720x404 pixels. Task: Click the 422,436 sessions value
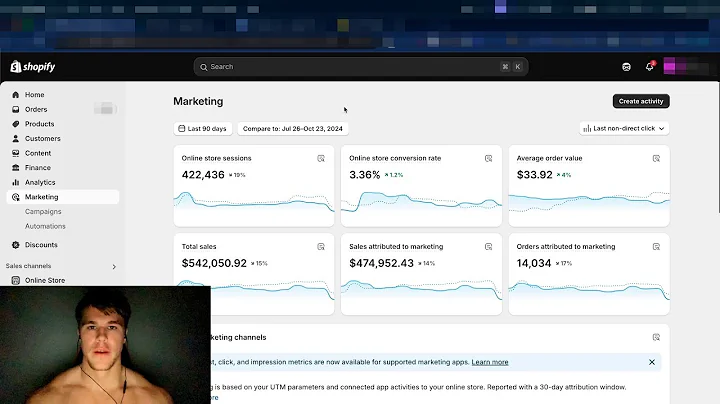point(203,175)
